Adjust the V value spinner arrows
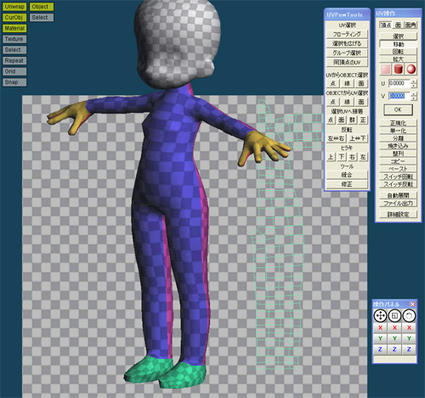Screen dimensions: 425x398 point(414,96)
